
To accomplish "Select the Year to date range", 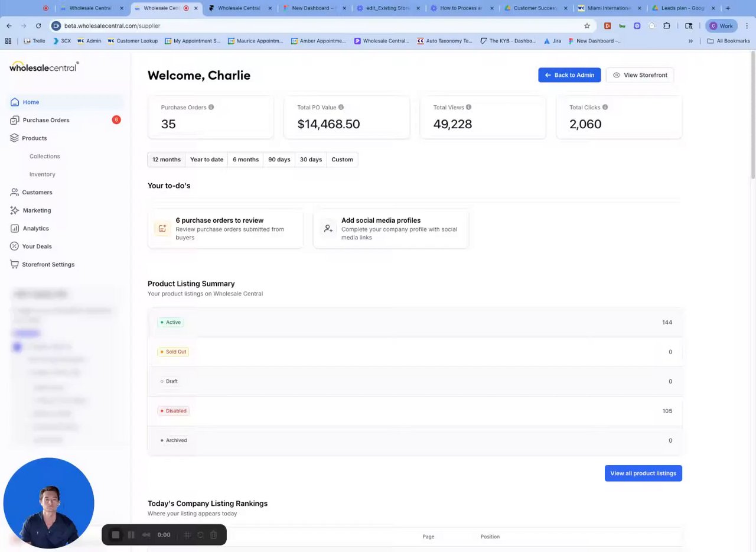I will pyautogui.click(x=207, y=160).
